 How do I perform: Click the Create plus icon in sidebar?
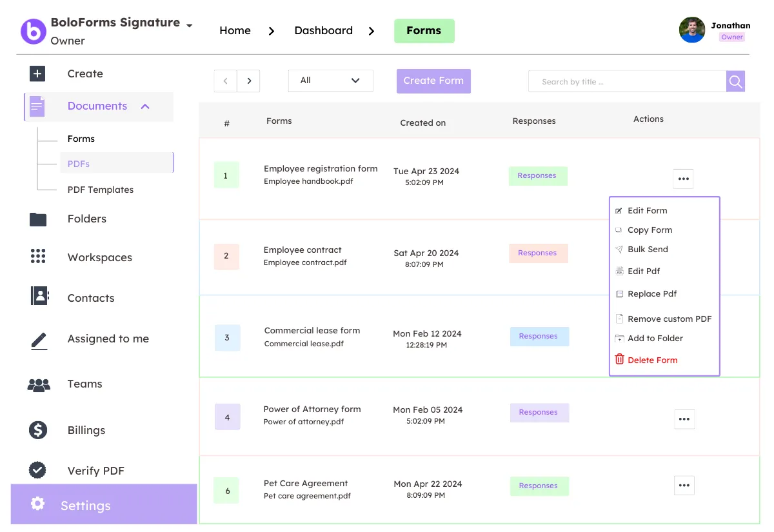pyautogui.click(x=37, y=74)
